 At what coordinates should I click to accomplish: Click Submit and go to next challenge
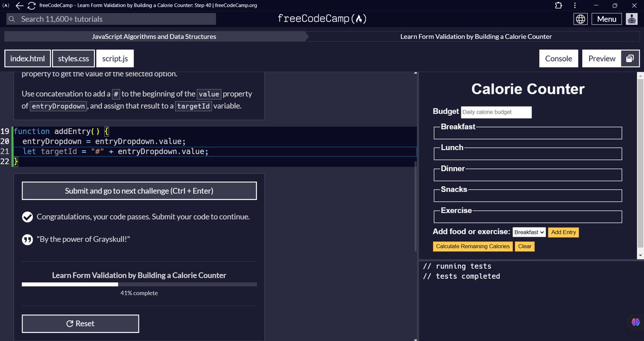point(139,190)
